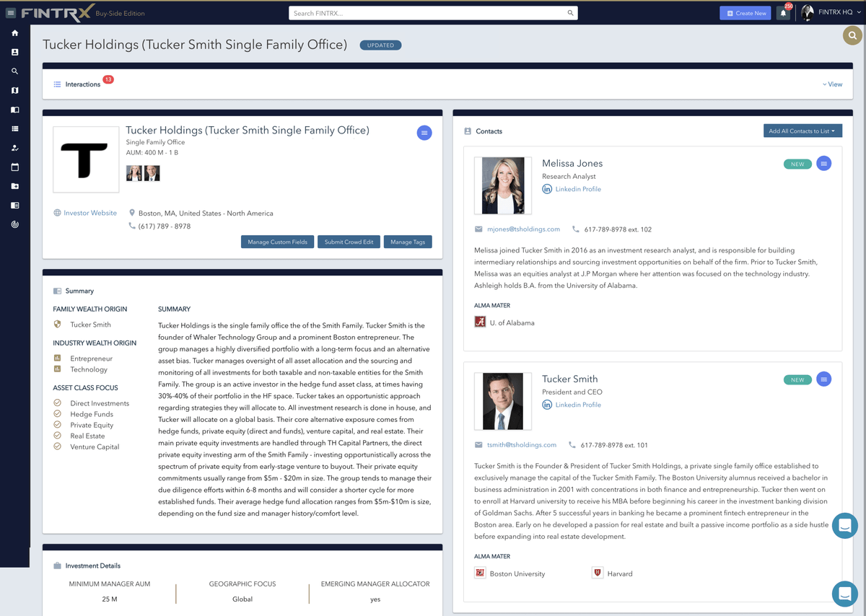Image resolution: width=866 pixels, height=616 pixels.
Task: Open the notifications bell
Action: [783, 13]
